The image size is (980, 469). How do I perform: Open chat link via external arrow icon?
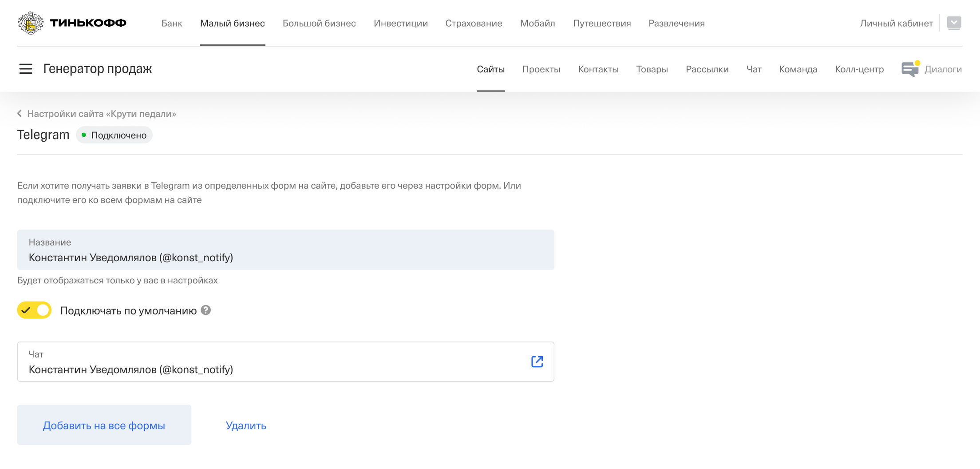[x=537, y=362]
